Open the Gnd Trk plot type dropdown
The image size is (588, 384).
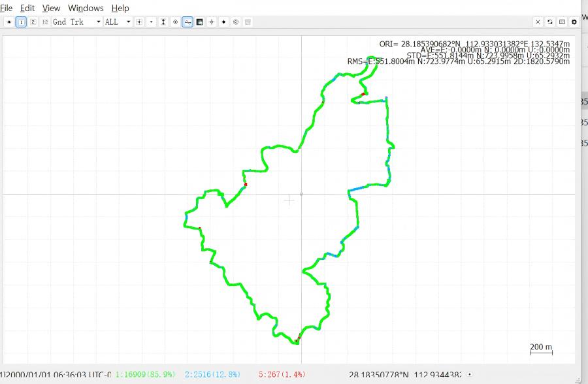[x=77, y=22]
